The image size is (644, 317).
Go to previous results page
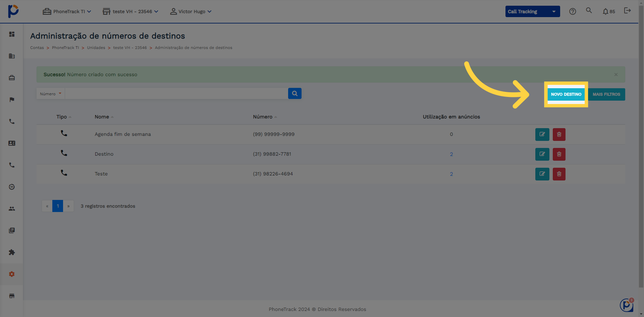pos(47,206)
